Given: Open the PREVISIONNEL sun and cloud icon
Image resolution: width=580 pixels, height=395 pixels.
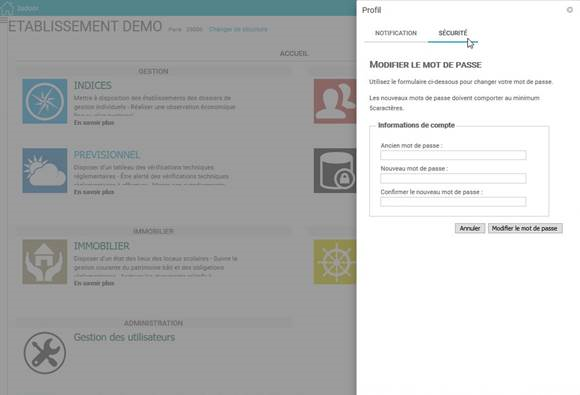Looking at the screenshot, I should pyautogui.click(x=45, y=171).
